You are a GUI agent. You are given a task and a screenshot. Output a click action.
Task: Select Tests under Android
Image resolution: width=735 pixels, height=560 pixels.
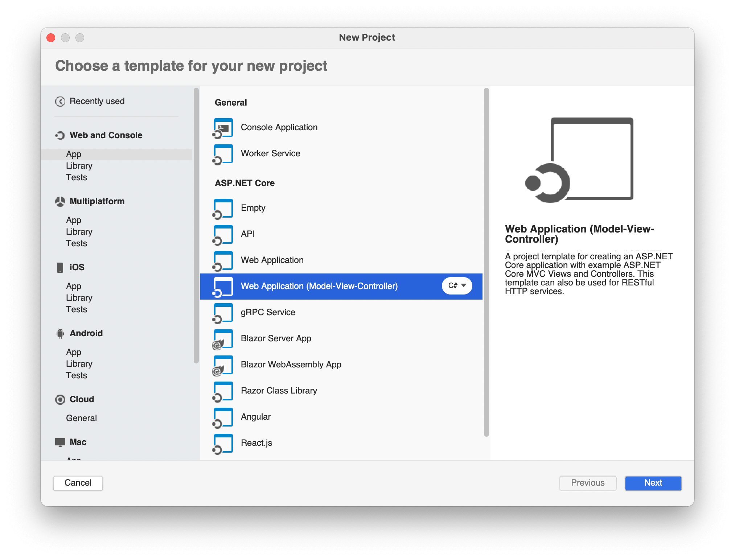(77, 375)
